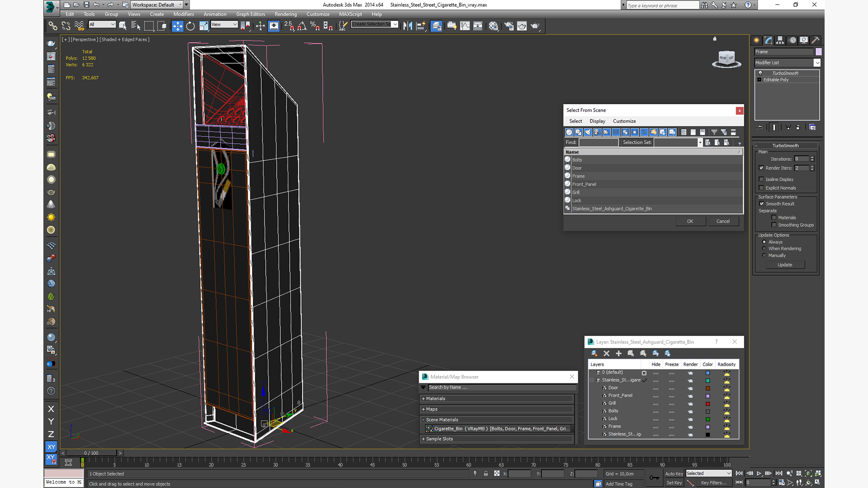
Task: Open the Material Editor icon
Action: [x=493, y=26]
